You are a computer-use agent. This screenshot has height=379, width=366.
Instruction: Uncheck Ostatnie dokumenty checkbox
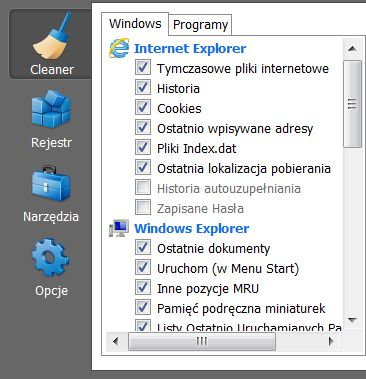143,248
